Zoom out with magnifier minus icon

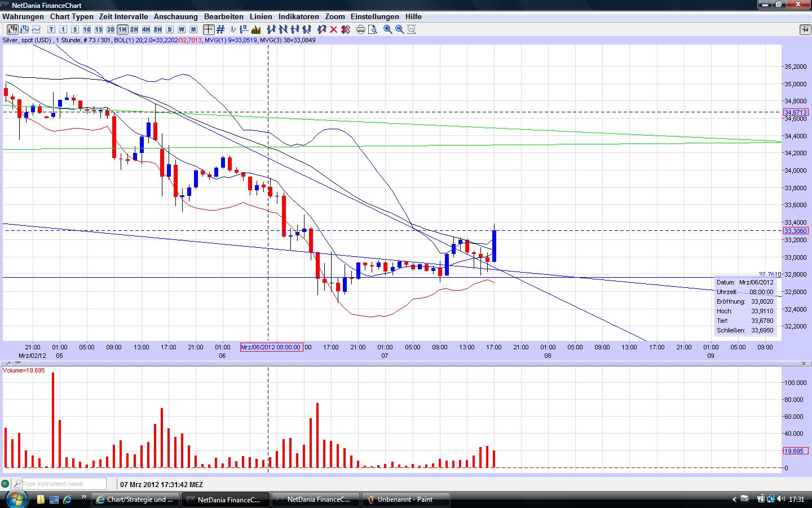pos(400,29)
